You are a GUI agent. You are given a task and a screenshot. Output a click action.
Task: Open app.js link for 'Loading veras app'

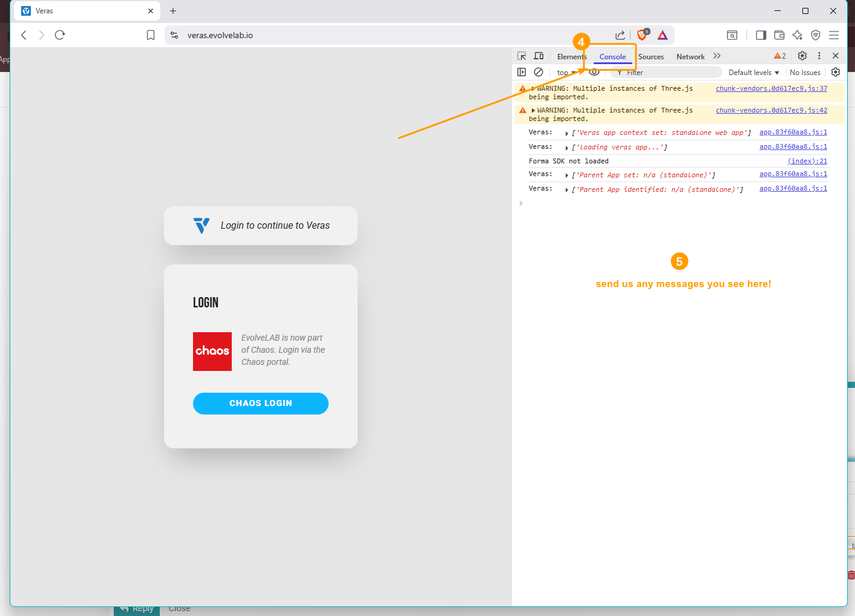coord(793,146)
